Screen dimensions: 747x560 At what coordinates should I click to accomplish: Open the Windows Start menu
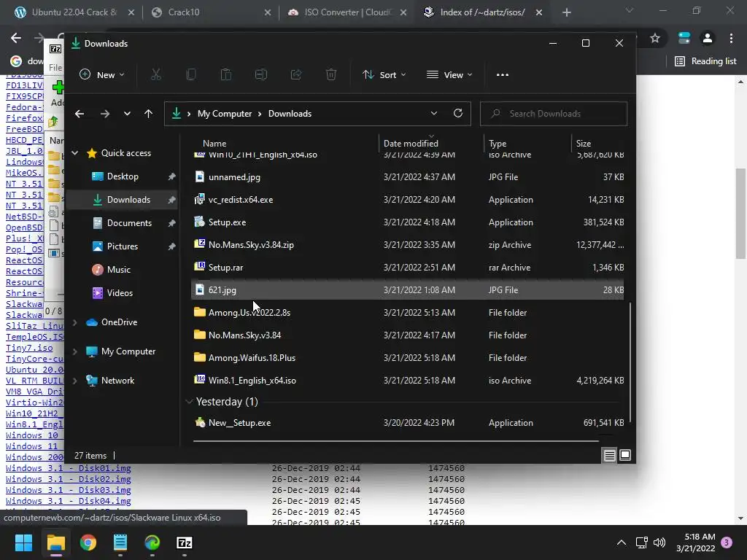pos(23,542)
